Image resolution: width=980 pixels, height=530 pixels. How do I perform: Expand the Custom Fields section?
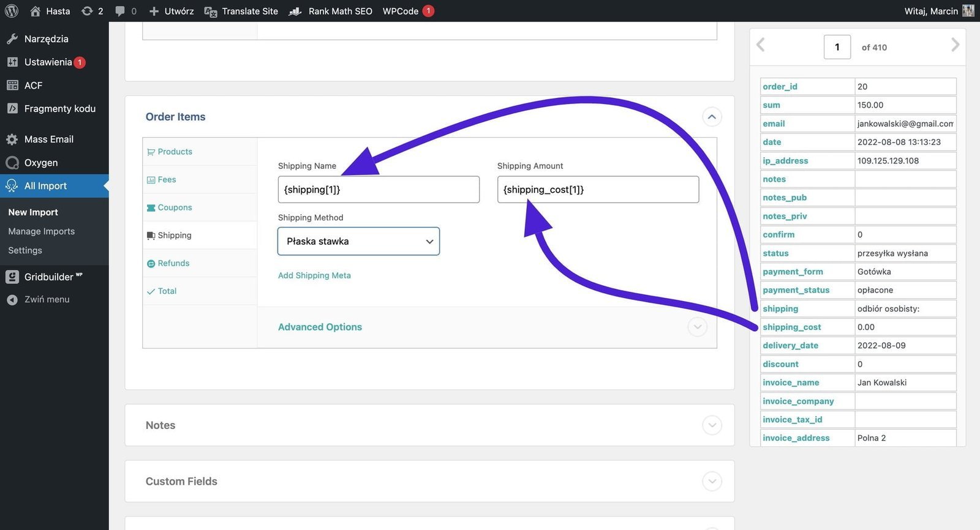(711, 482)
